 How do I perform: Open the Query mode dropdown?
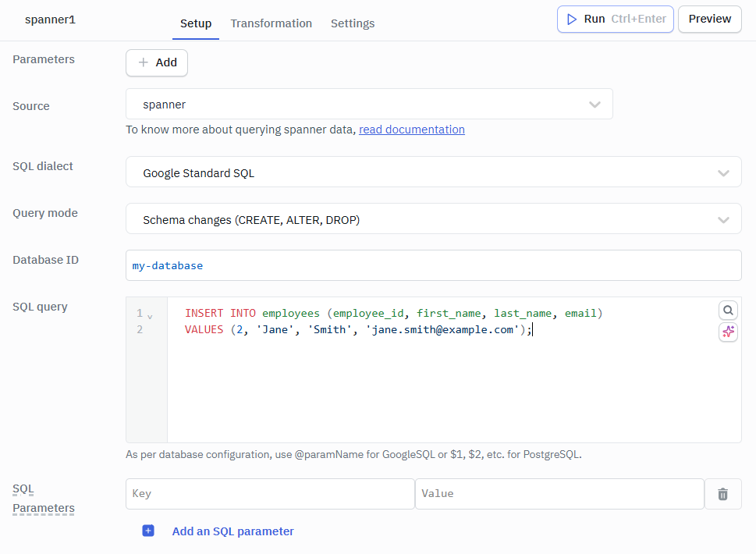click(x=434, y=218)
